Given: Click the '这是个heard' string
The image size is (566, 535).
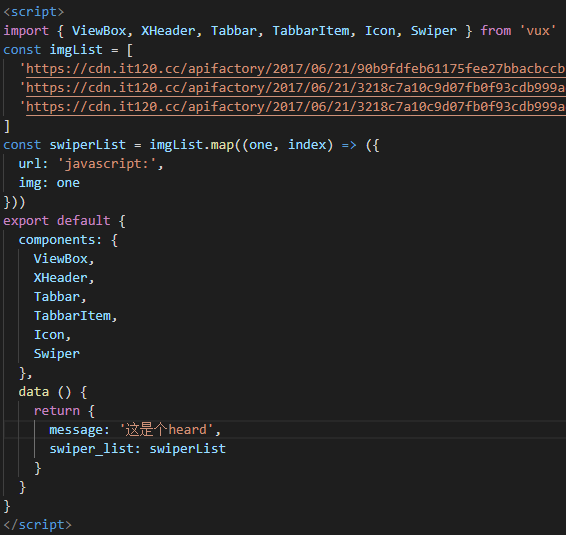Looking at the screenshot, I should tap(166, 430).
